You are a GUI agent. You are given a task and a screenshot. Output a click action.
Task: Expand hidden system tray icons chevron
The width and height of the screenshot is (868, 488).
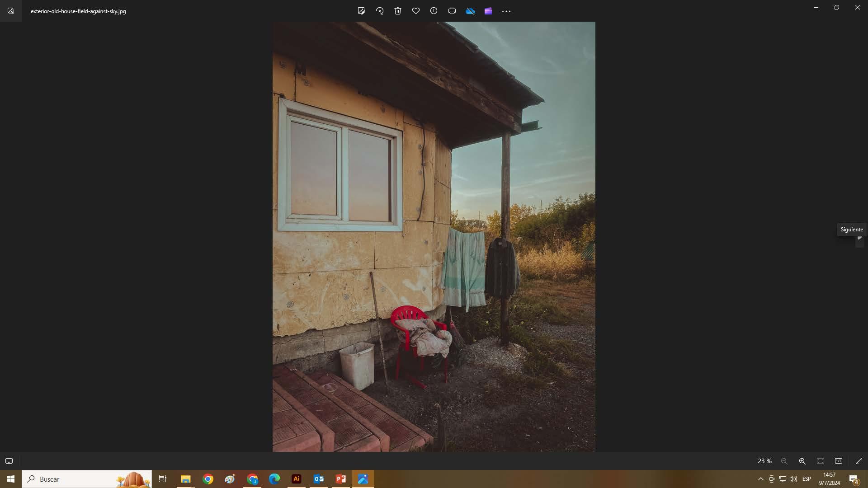pos(760,479)
